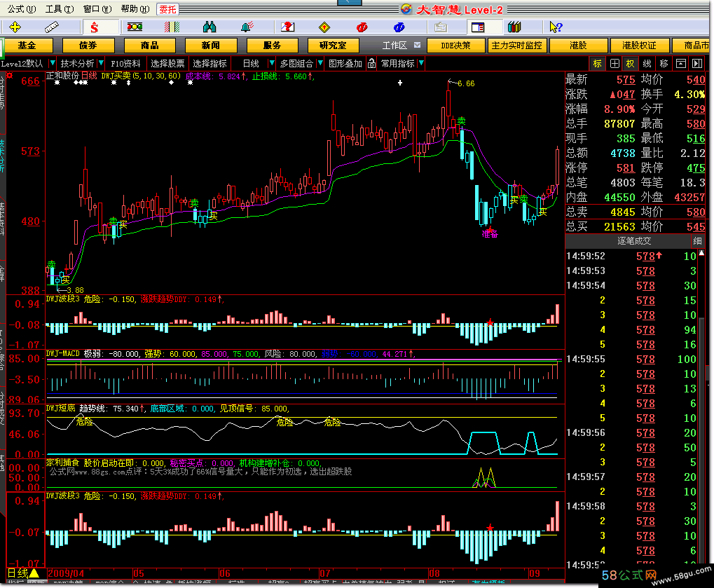Image resolution: width=714 pixels, height=588 pixels.
Task: Click the scroll up arrow of trades list
Action: click(701, 253)
